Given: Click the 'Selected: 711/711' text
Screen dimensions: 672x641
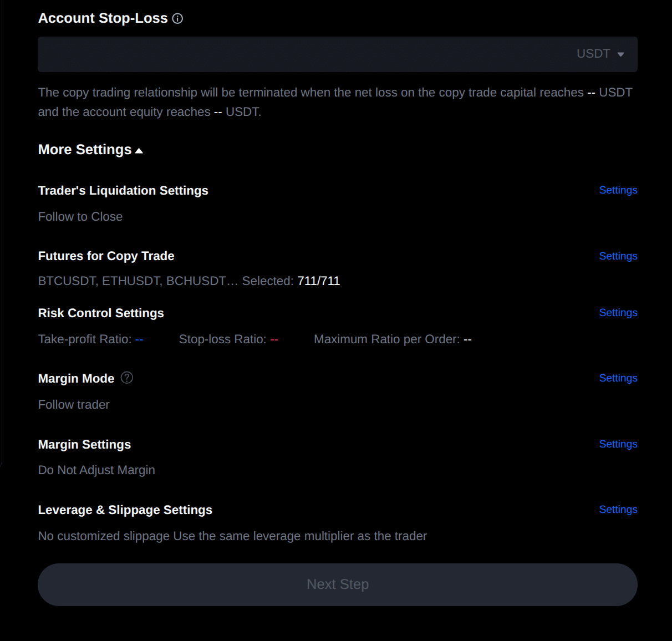Looking at the screenshot, I should (x=291, y=281).
